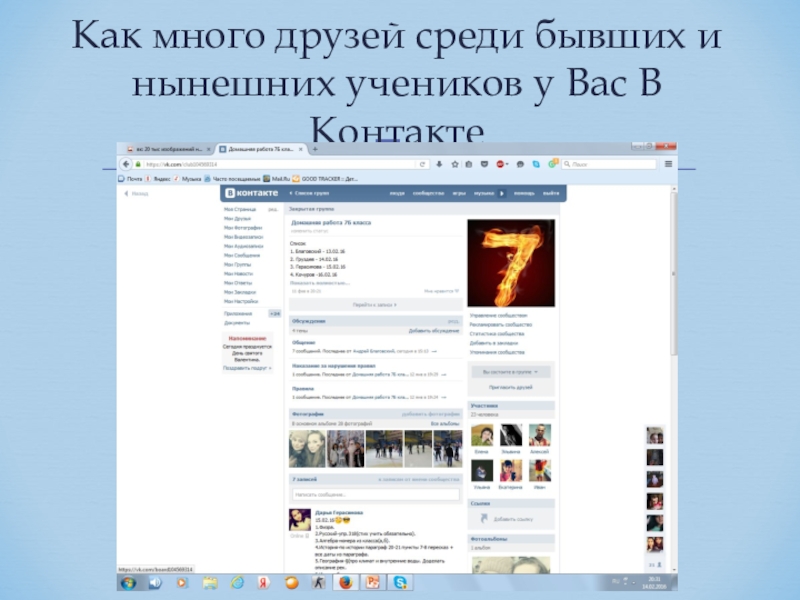The image size is (800, 600).
Task: Open a new browser tab with plus button
Action: coord(315,149)
